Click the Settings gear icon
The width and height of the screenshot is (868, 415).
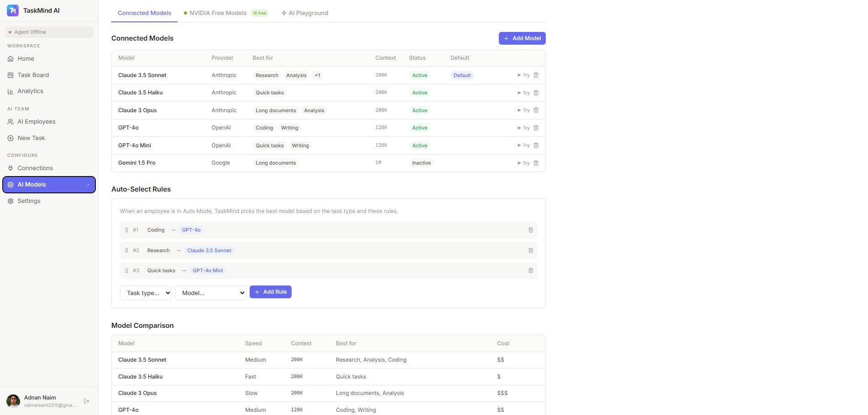coord(10,201)
